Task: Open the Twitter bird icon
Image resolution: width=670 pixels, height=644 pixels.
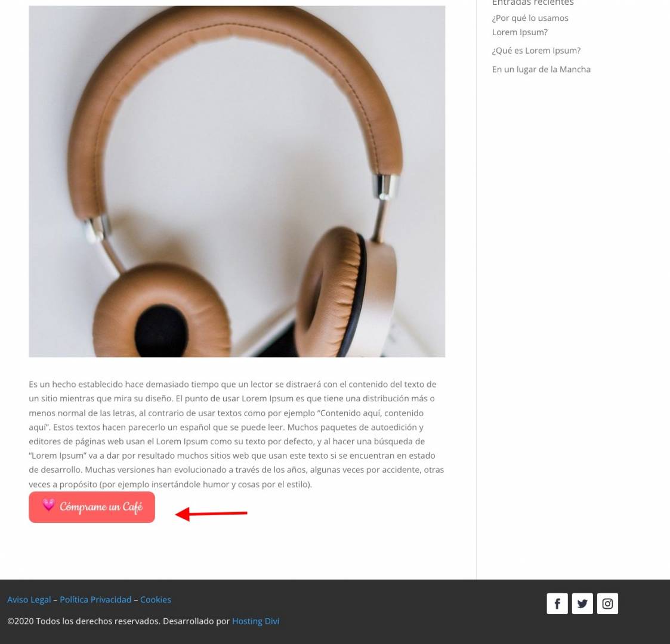Action: click(x=582, y=603)
